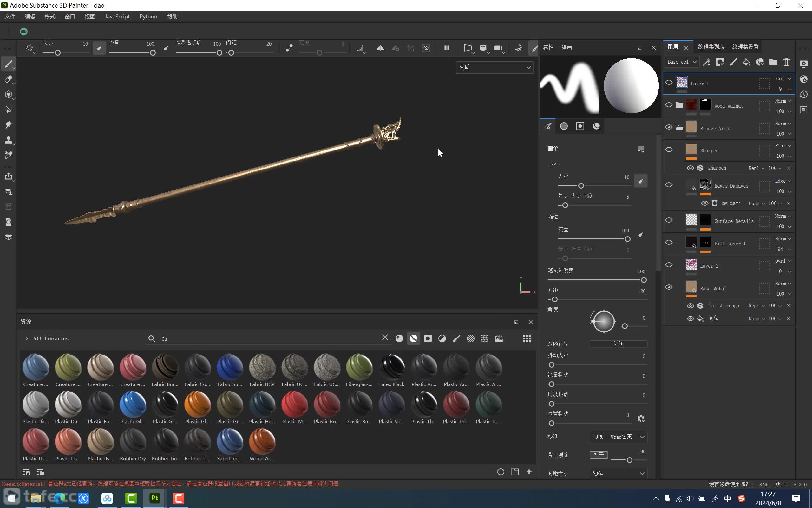This screenshot has height=508, width=812.
Task: Remove the sharpen filter effect
Action: click(789, 168)
